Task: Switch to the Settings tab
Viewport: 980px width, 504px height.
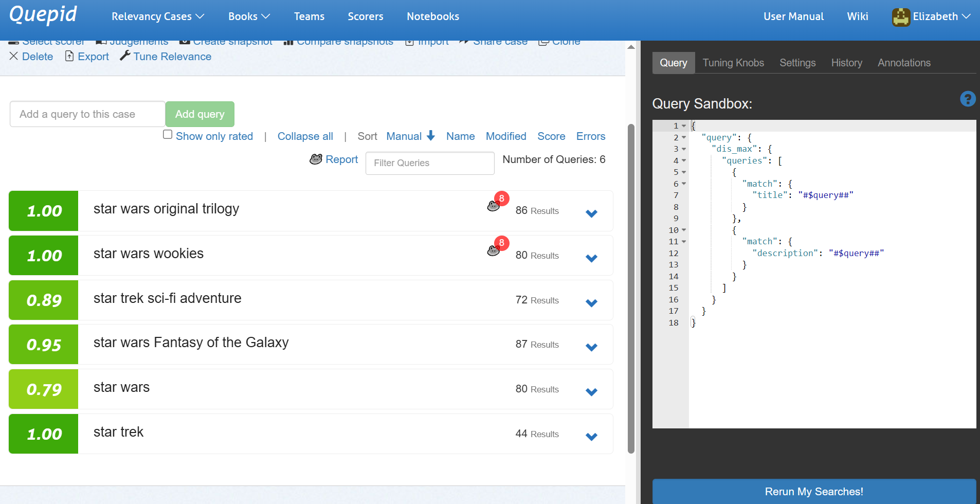Action: (797, 63)
